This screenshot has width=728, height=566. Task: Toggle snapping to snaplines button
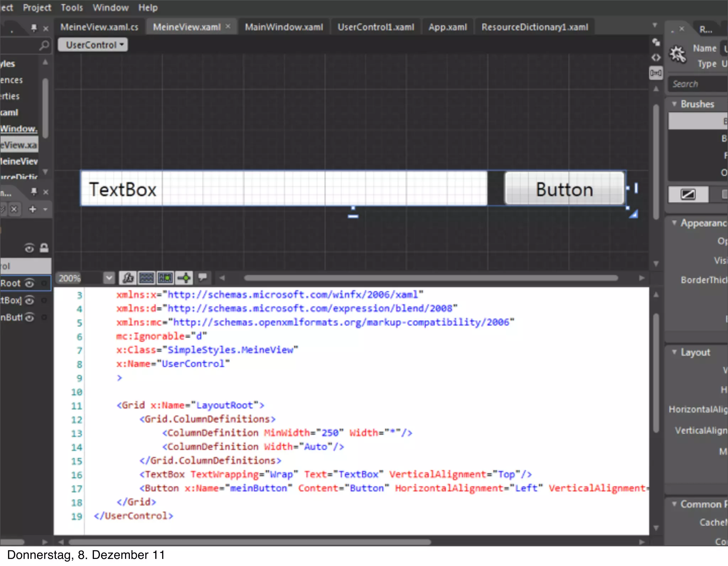coord(184,278)
